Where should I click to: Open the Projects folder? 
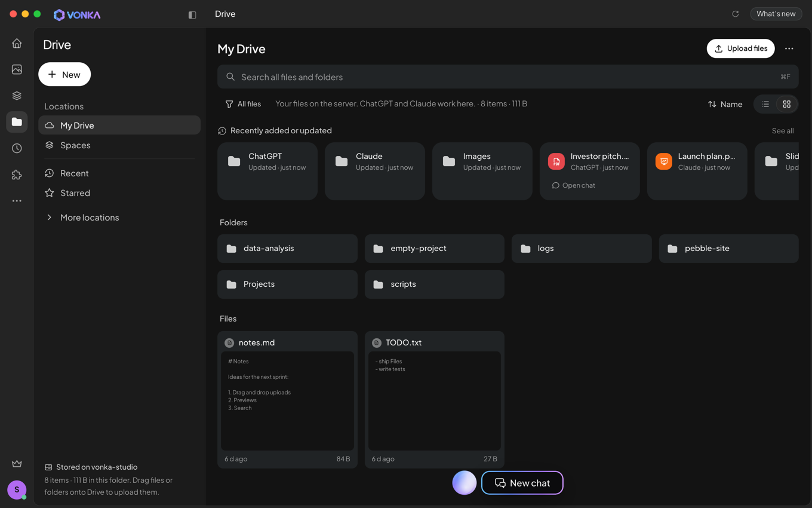[x=287, y=284]
